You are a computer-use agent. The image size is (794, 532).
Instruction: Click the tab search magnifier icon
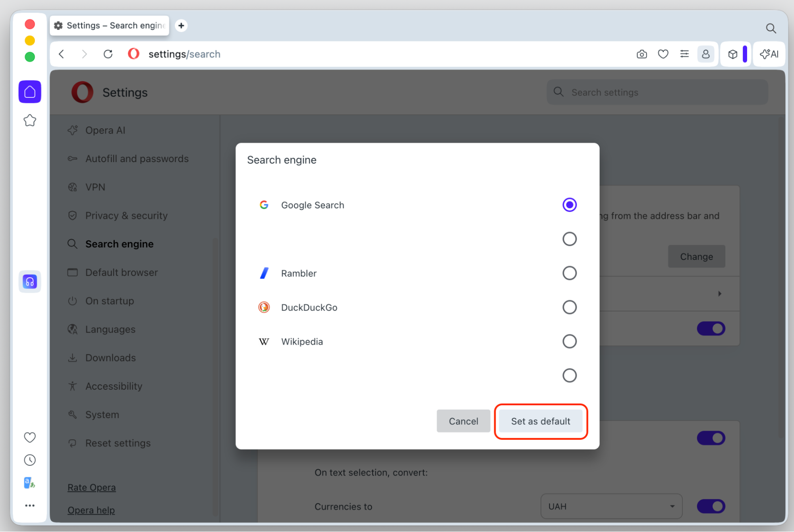[x=771, y=28]
